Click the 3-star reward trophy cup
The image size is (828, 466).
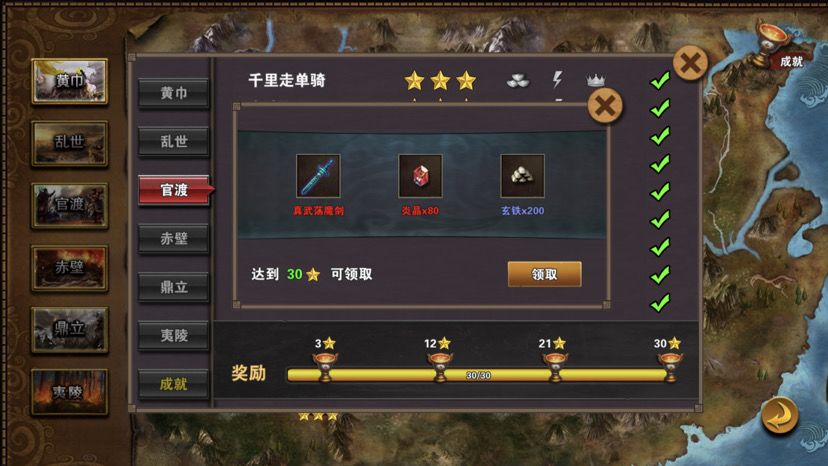tap(325, 366)
